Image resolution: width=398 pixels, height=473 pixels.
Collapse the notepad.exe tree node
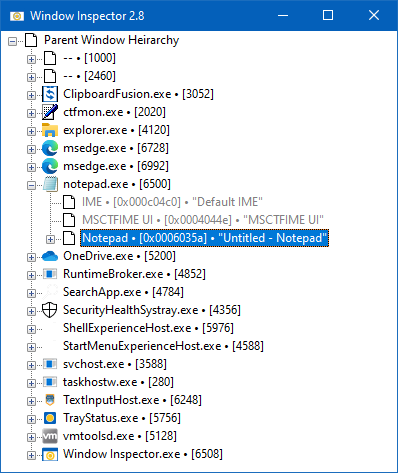31,185
